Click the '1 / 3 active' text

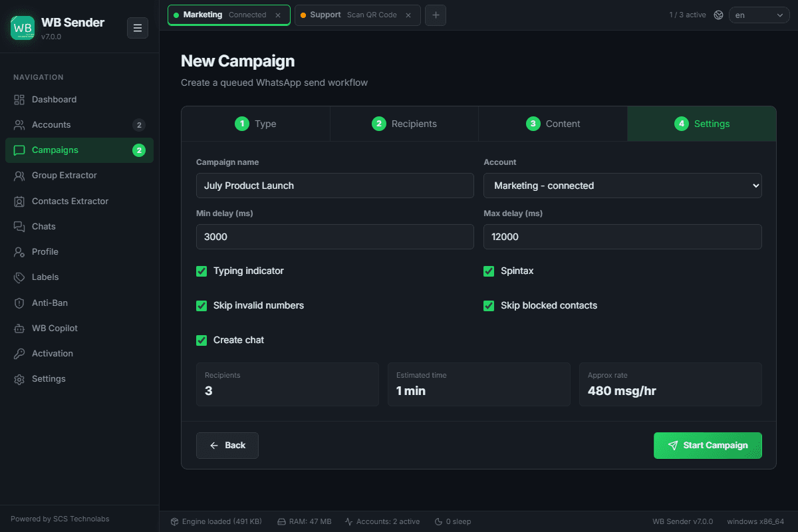point(688,15)
